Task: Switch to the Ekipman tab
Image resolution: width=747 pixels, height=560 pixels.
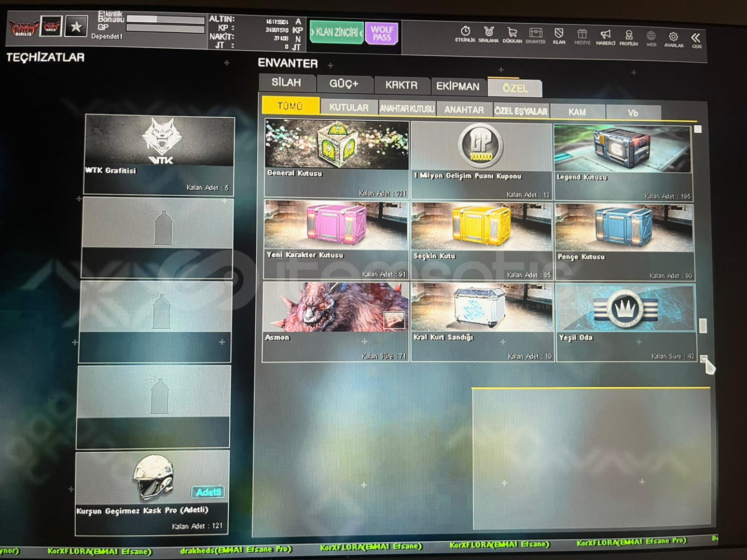Action: pos(458,87)
